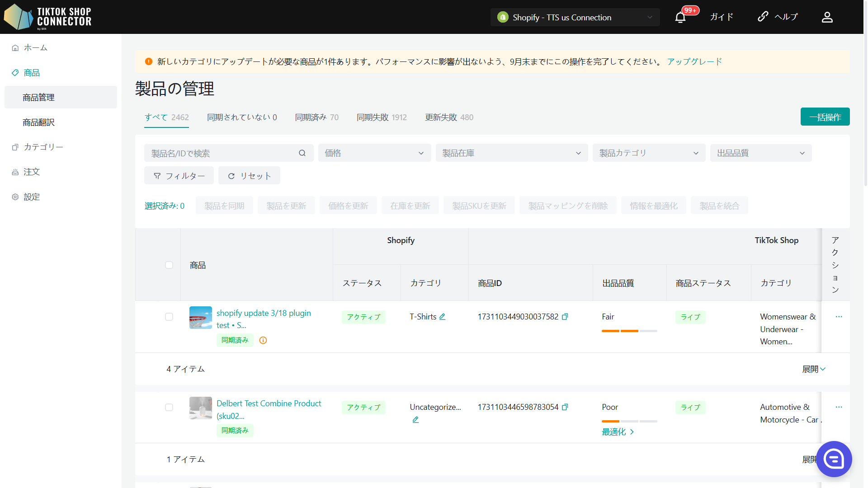
Task: Open the 製品在庫 filter dropdown
Action: [511, 153]
